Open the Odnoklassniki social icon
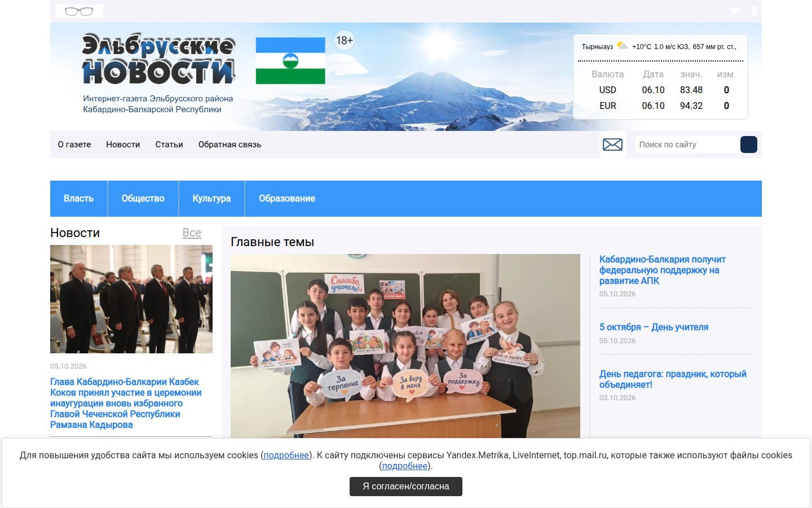The width and height of the screenshot is (812, 508). [x=754, y=11]
